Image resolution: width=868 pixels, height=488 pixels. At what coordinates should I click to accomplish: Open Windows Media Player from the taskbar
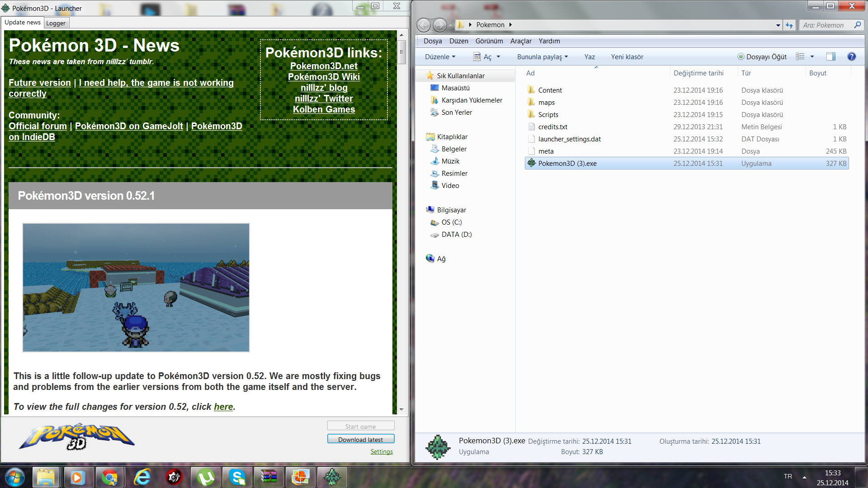point(79,477)
